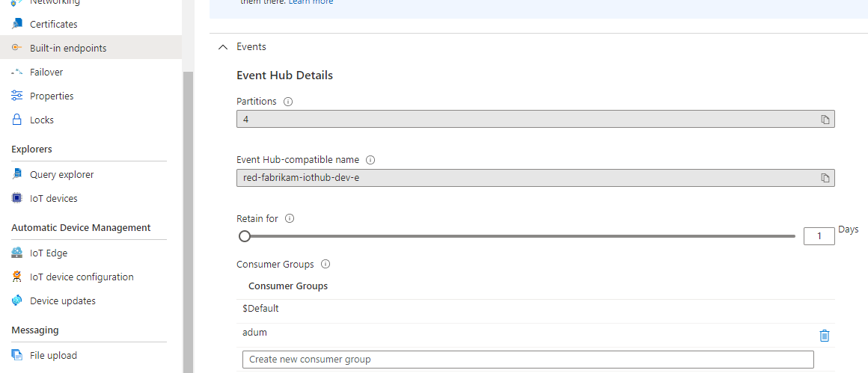Collapse the Events section
The height and width of the screenshot is (373, 868).
point(223,47)
